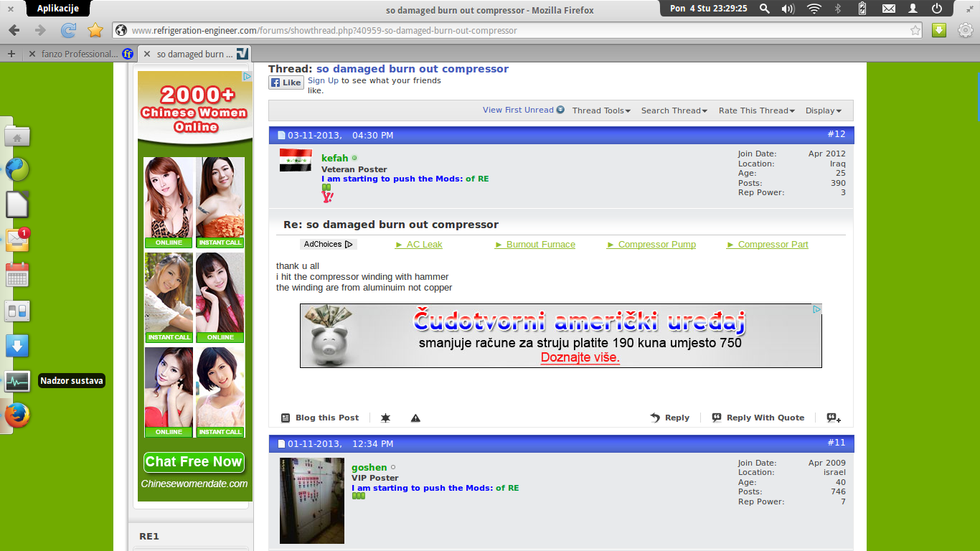Click the Facebook Like button
Viewport: 980px width, 551px height.
pos(286,83)
